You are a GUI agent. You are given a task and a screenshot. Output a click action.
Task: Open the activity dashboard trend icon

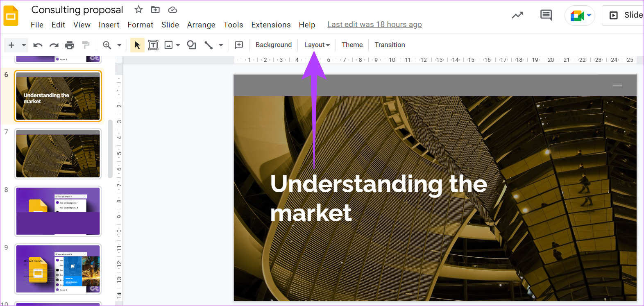[517, 15]
